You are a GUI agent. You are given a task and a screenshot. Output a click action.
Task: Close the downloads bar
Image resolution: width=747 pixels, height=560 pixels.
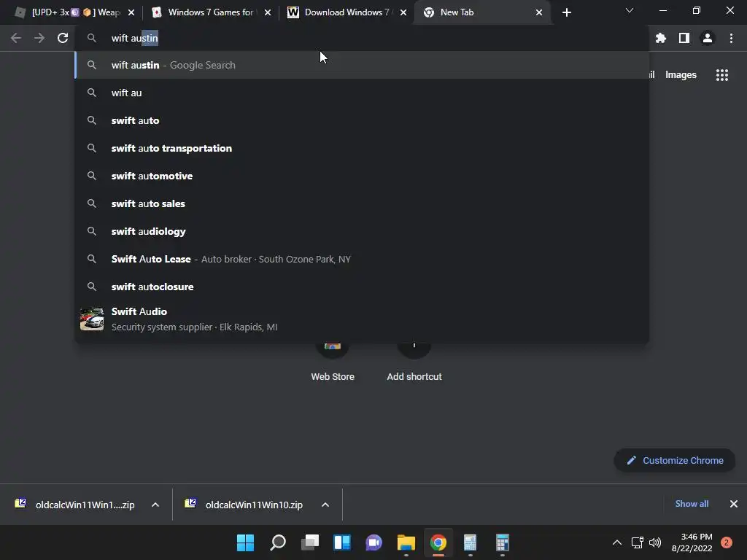tap(734, 504)
